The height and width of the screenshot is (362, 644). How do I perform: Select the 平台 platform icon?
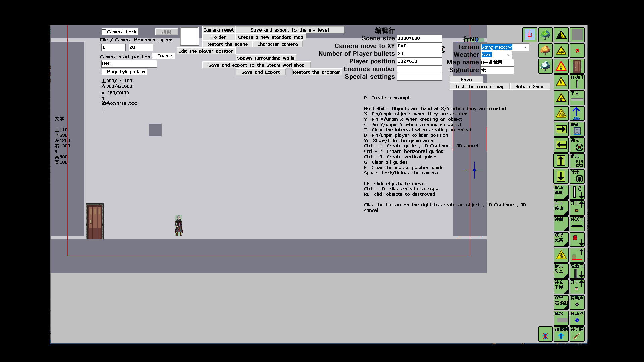tap(577, 98)
